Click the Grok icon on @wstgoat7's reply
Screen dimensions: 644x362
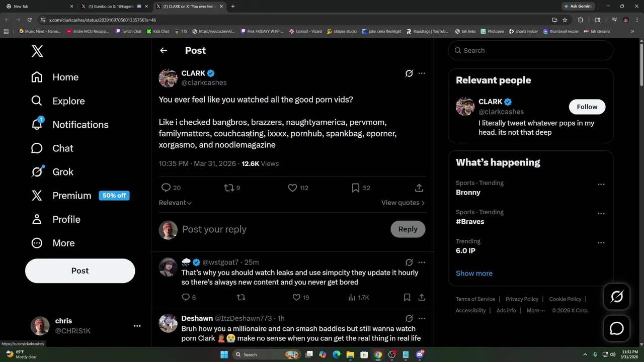point(409,262)
